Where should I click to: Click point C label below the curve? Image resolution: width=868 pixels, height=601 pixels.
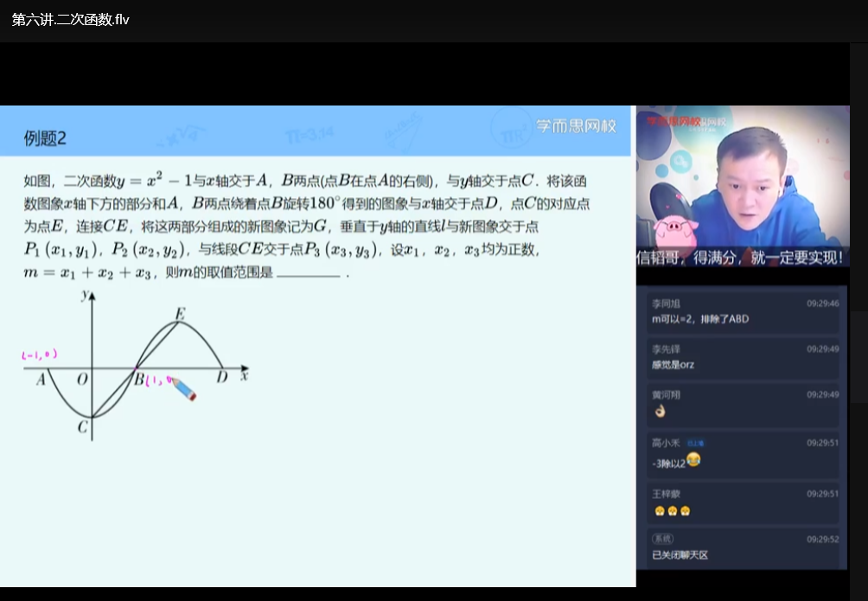[82, 426]
